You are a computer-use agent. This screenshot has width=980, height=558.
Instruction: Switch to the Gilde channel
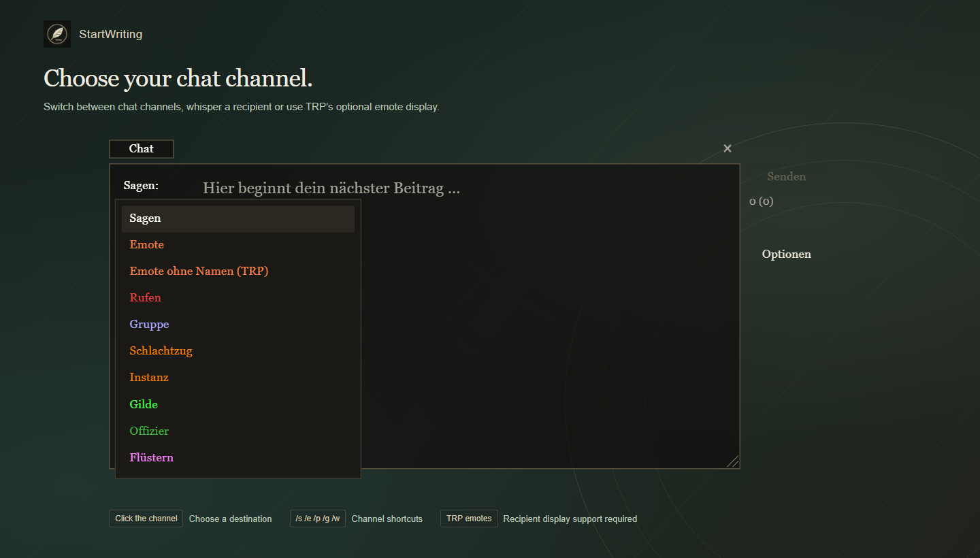click(x=238, y=405)
